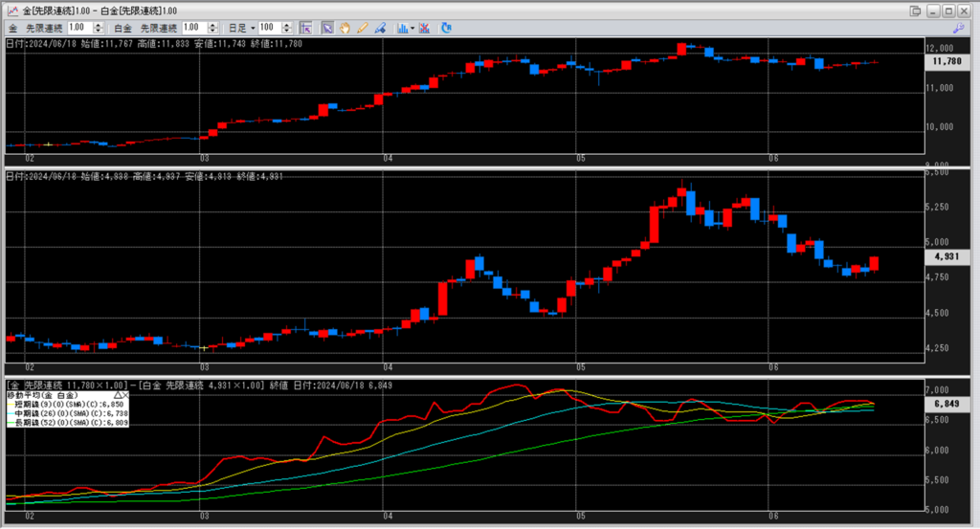Select the arrow pointer cursor tool
Image resolution: width=980 pixels, height=529 pixels.
pyautogui.click(x=327, y=28)
